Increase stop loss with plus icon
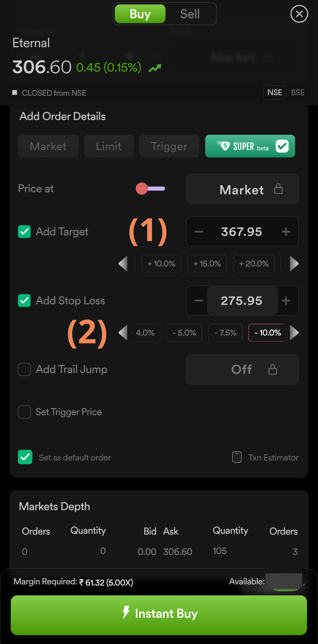 pyautogui.click(x=286, y=301)
